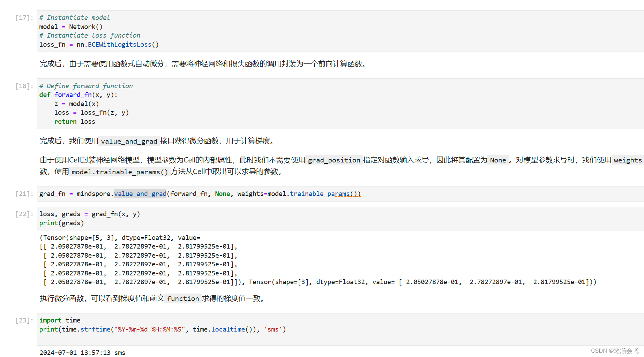Click the grad_fn value_and_grad code cell [21]
Image resolution: width=644 pixels, height=357 pixels.
[340, 194]
